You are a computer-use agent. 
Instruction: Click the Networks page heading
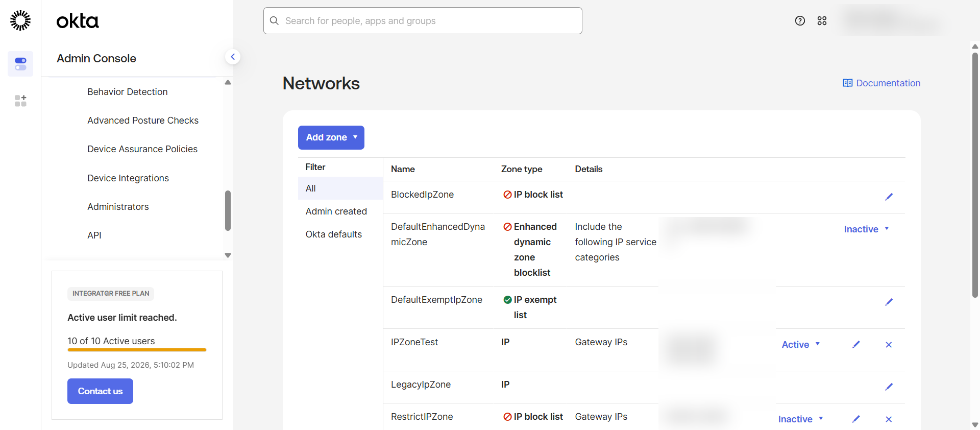[x=321, y=83]
